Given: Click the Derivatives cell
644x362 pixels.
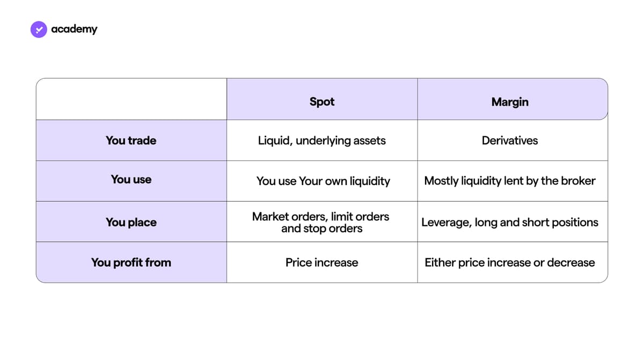Looking at the screenshot, I should tap(510, 141).
